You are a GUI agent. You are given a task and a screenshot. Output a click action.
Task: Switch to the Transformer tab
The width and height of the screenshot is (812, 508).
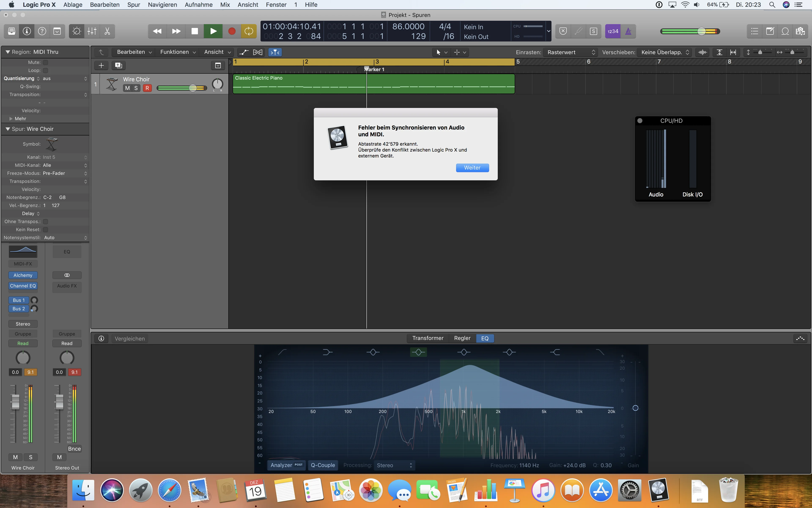pyautogui.click(x=428, y=338)
